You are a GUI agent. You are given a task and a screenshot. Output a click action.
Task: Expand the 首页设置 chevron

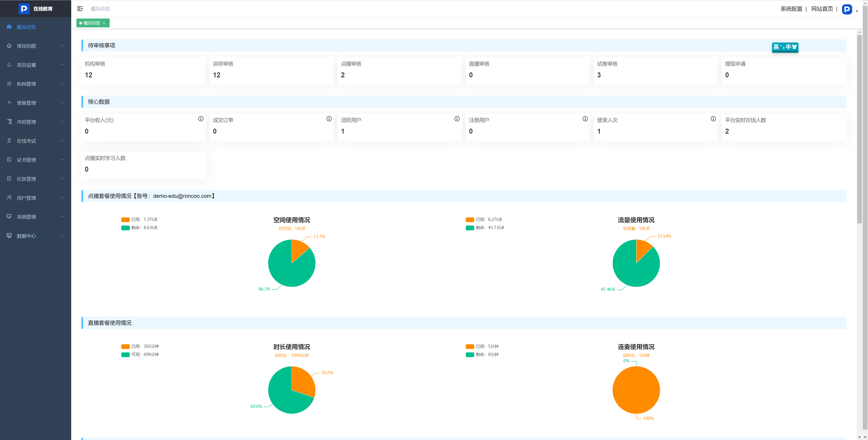[62, 65]
